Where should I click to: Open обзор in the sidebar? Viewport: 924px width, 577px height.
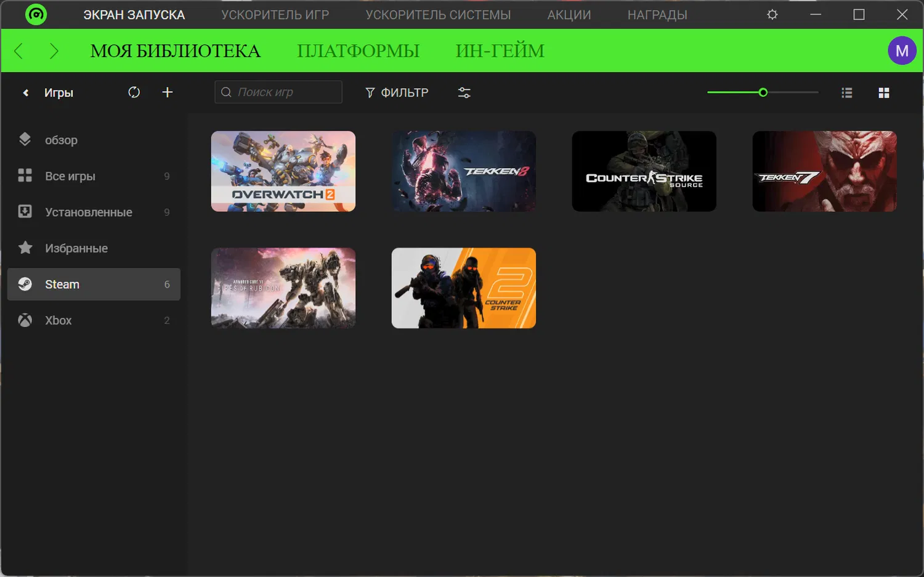(94, 140)
